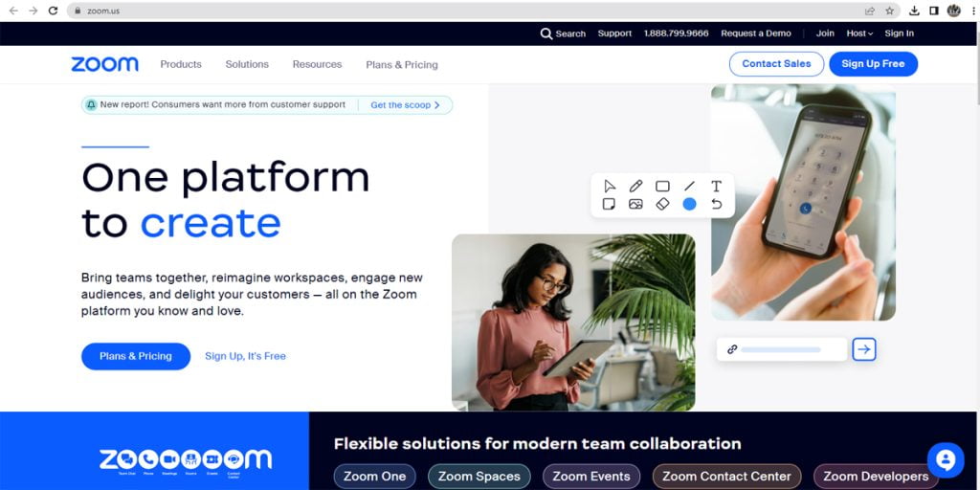Viewport: 980px width, 490px height.
Task: Click the Support link
Action: pos(614,33)
